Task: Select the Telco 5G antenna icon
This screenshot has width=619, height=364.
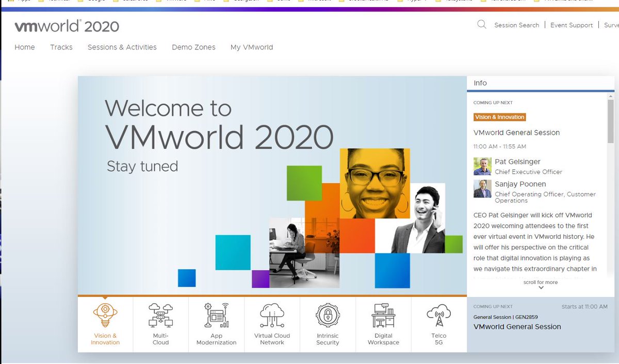Action: coord(438,317)
